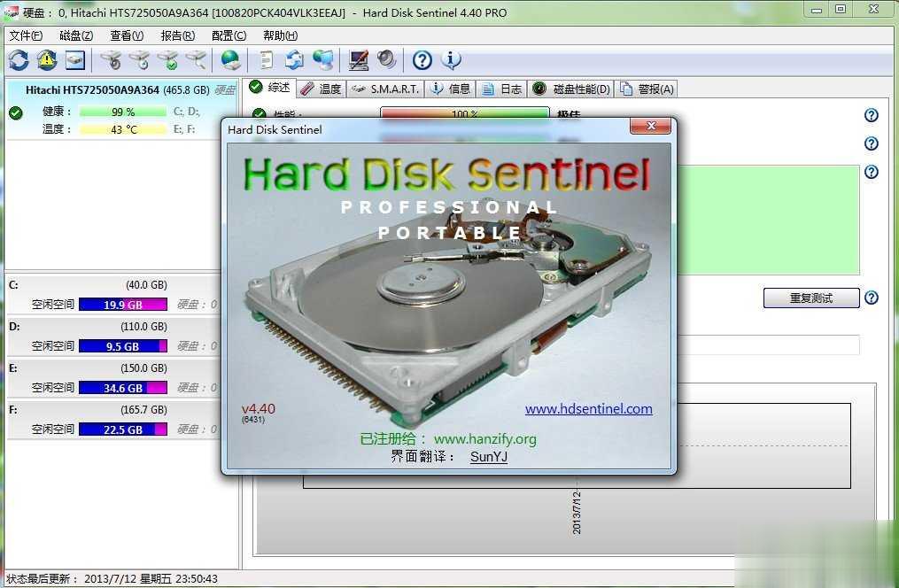The height and width of the screenshot is (588, 899).
Task: Switch to the 警报(A) tab
Action: pyautogui.click(x=647, y=89)
